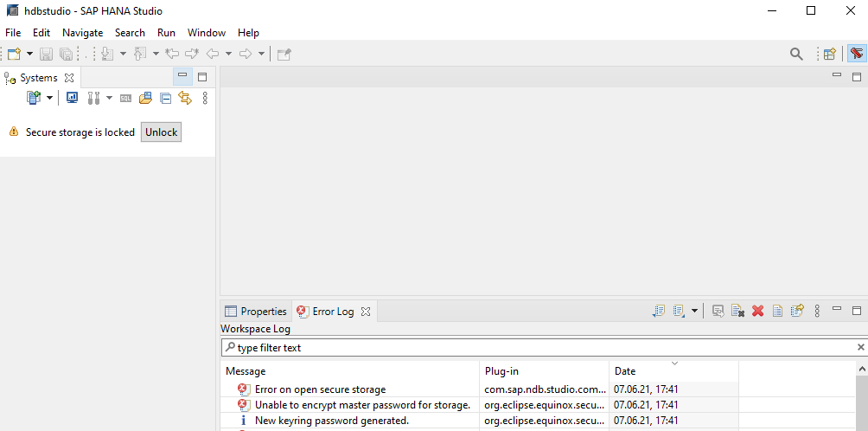Click the 'Secure storage is locked' text
868x431 pixels.
[x=80, y=132]
